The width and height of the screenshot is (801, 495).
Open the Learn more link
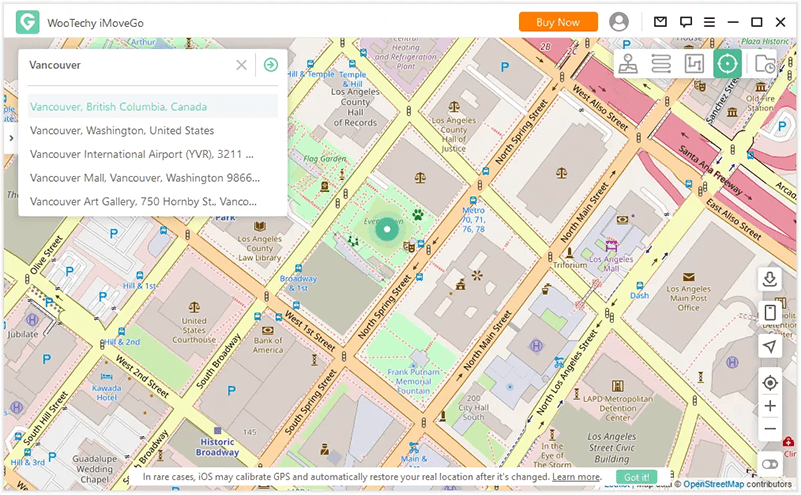[x=575, y=478]
